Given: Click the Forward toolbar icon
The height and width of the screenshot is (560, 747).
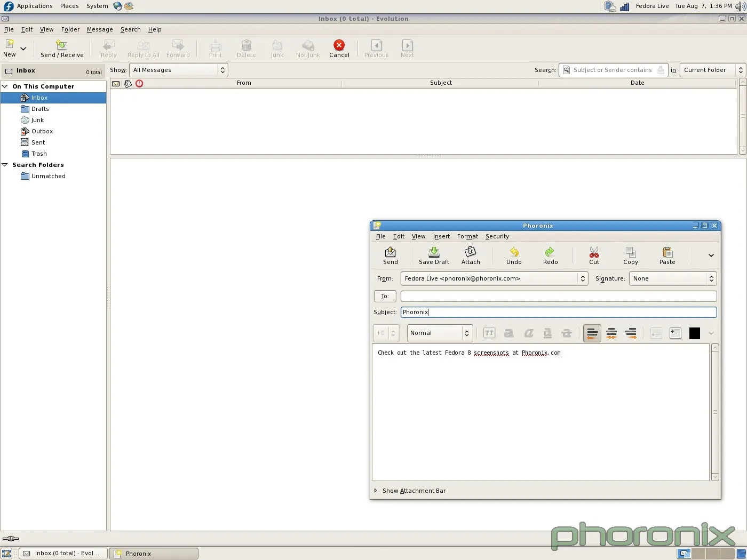Looking at the screenshot, I should 178,45.
